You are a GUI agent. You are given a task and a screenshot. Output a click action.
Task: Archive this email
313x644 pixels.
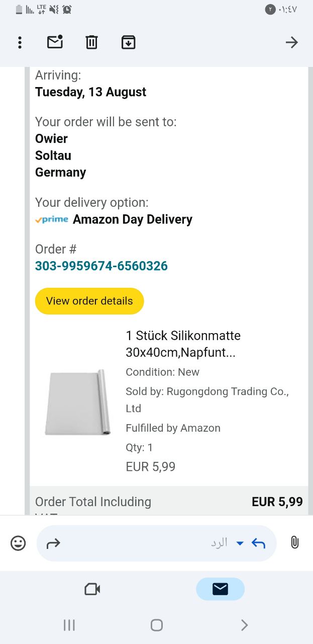click(128, 42)
